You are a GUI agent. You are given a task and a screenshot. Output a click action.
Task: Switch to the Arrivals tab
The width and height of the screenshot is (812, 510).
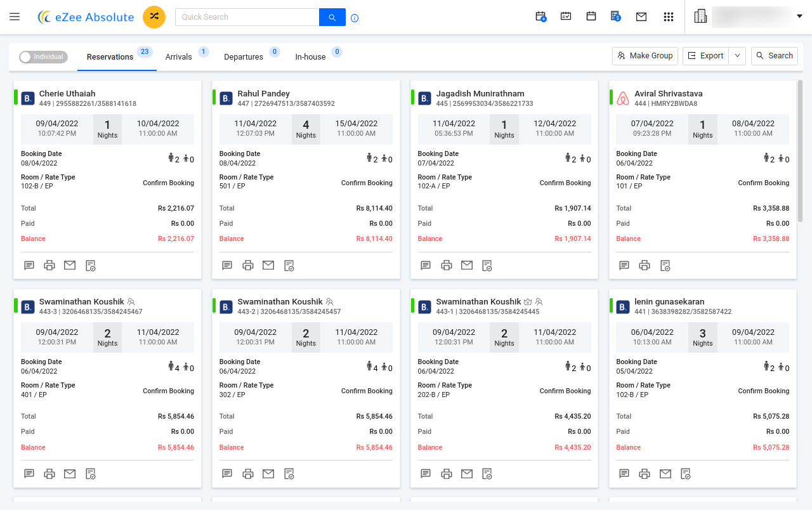coord(179,57)
